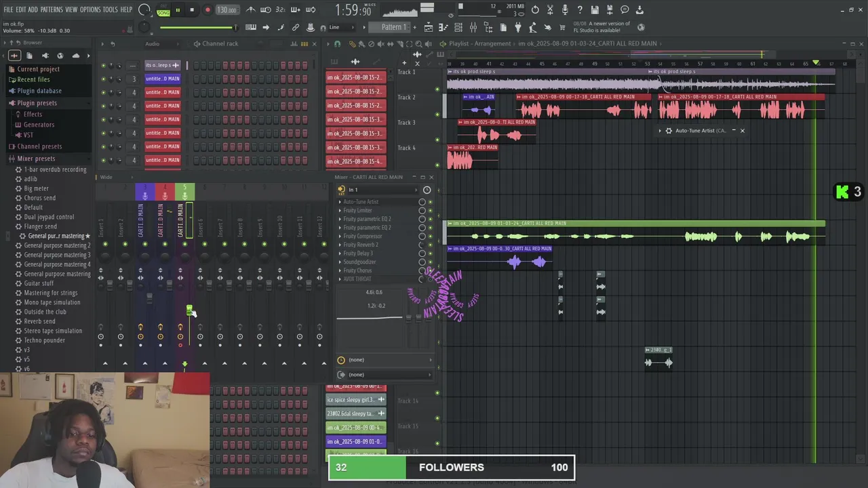This screenshot has width=868, height=488.
Task: Select Reverb send mixer preset
Action: pos(39,321)
